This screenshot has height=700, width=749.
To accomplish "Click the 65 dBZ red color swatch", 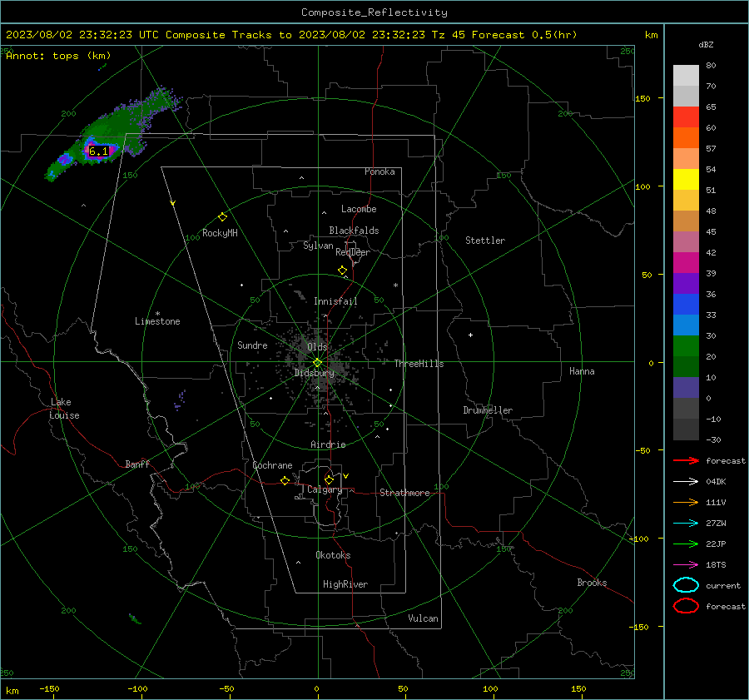I will 686,117.
